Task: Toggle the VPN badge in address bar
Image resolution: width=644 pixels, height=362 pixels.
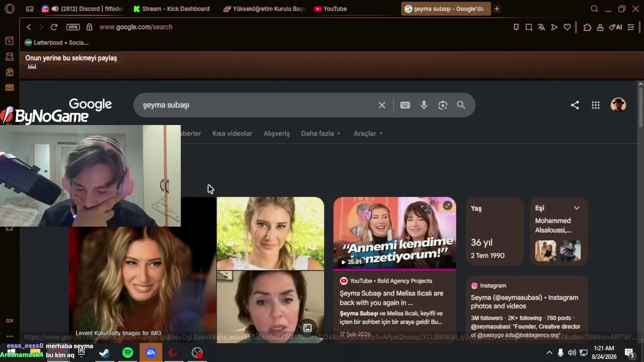Action: point(73,27)
